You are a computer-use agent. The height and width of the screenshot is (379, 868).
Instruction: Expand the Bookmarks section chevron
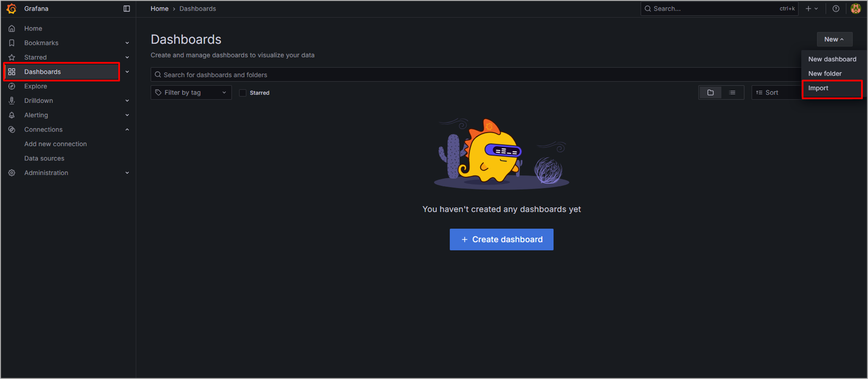point(127,43)
